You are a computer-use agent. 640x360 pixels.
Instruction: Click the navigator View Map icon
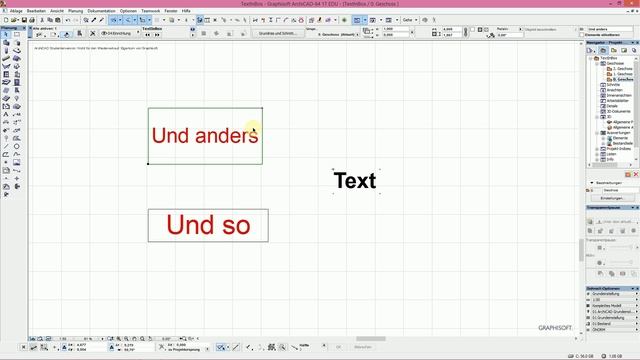613,50
